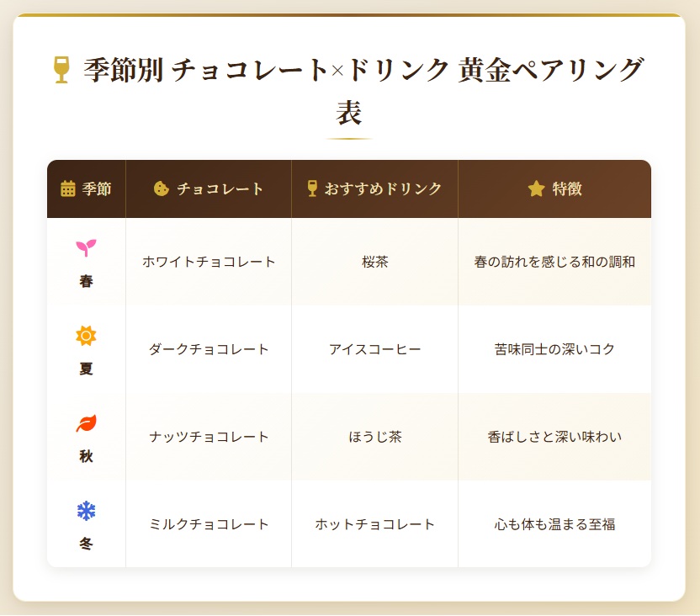
Task: Click the red leaf icon for autumn
Action: [86, 423]
